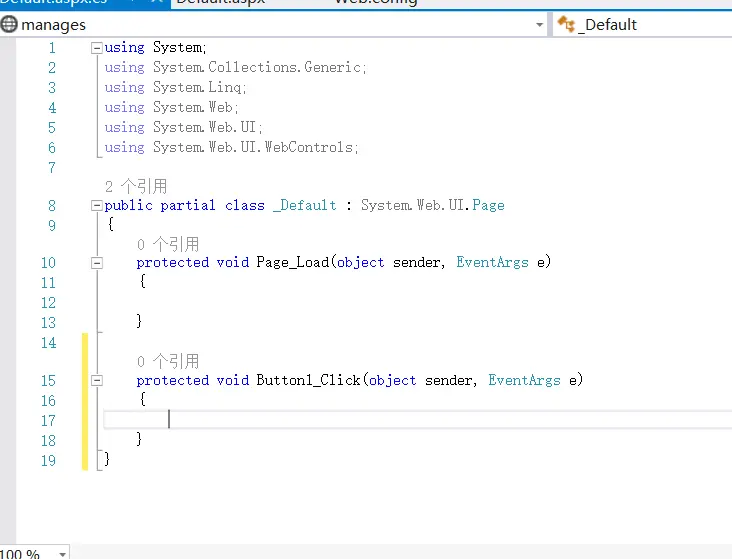Click EventArgs in the Page_Load signature
732x559 pixels.
493,262
